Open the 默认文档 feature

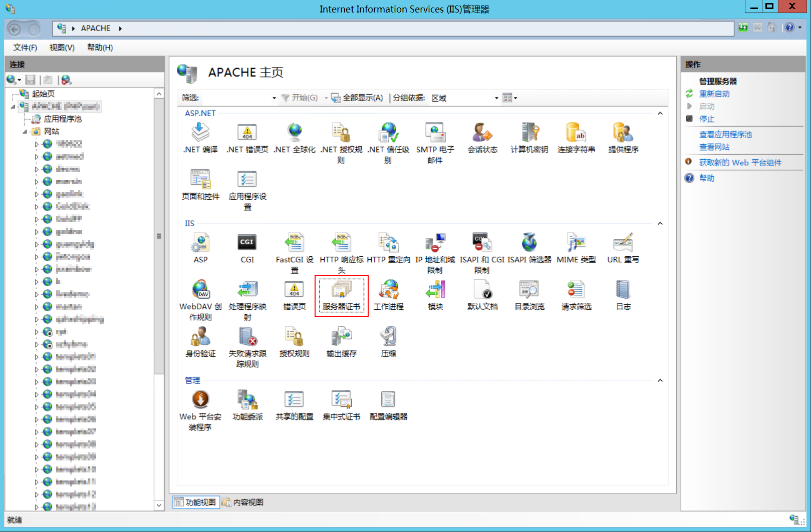(482, 295)
